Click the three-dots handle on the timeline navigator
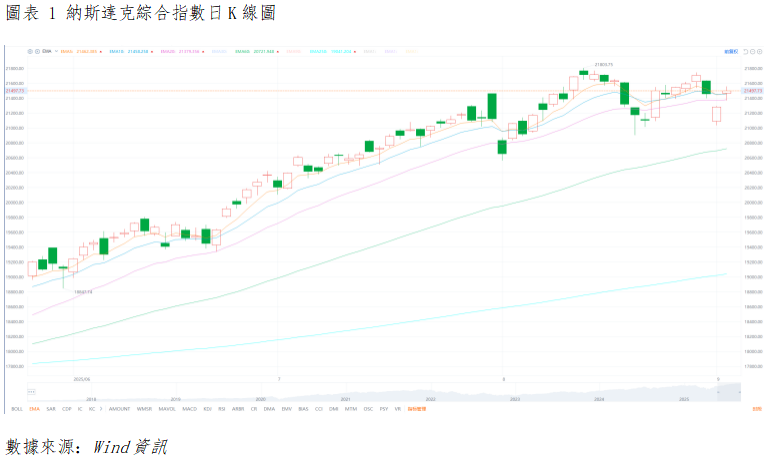The height and width of the screenshot is (462, 772). tap(31, 392)
